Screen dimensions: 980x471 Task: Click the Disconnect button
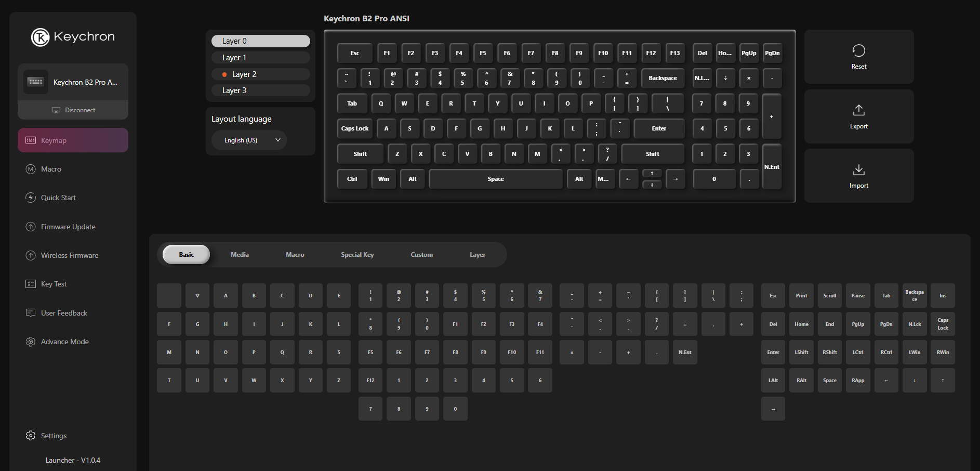pyautogui.click(x=73, y=110)
